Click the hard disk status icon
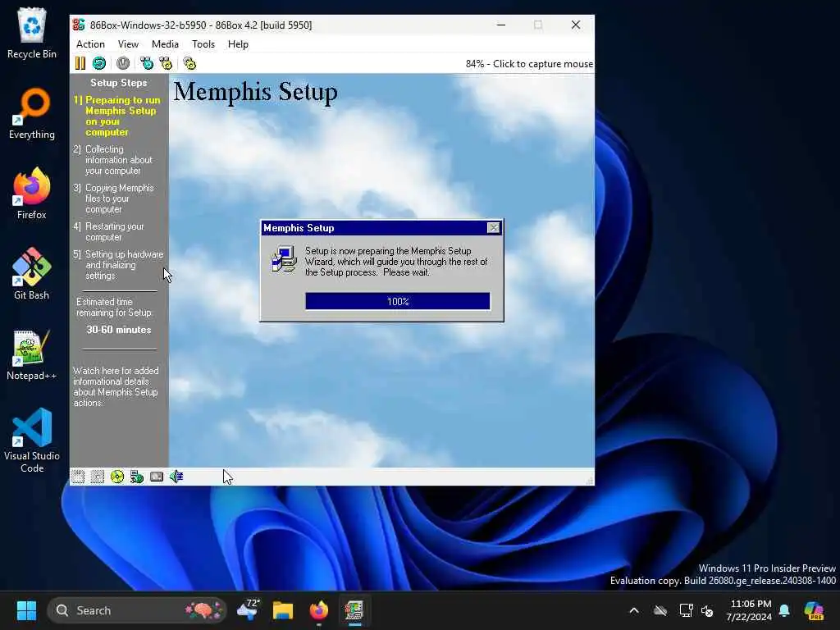The height and width of the screenshot is (630, 840). coord(157,477)
